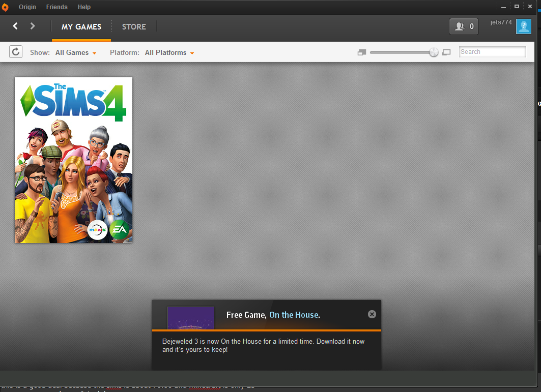Go forward with the right arrow
This screenshot has height=392, width=541.
(x=33, y=26)
